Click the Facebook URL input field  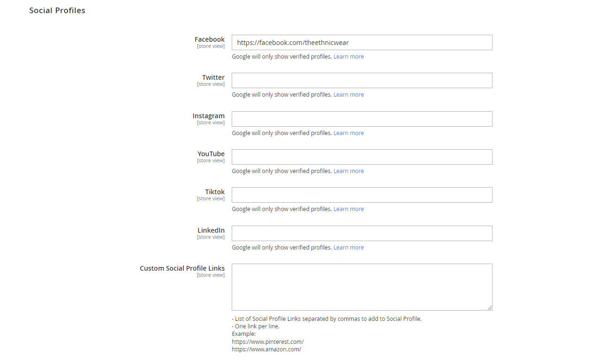pyautogui.click(x=362, y=43)
